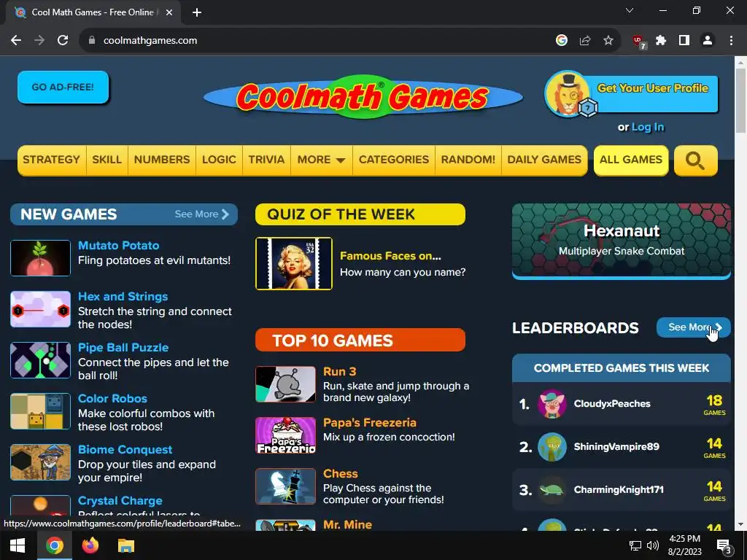747x560 pixels.
Task: Open the notifications center icon
Action: 724,545
